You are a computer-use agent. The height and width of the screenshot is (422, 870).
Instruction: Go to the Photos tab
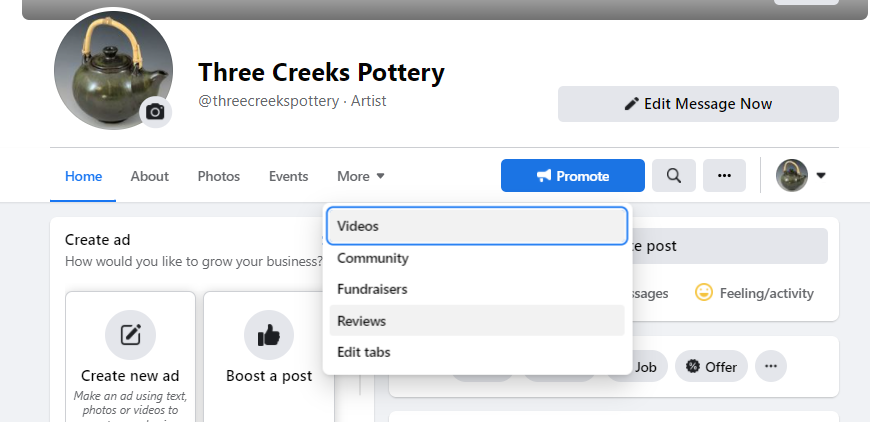pos(219,176)
